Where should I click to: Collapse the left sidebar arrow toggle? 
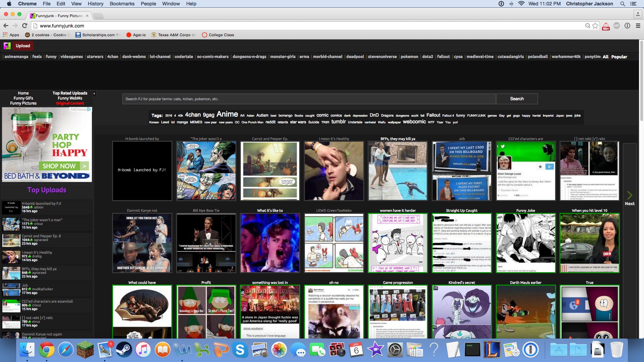[x=94, y=94]
